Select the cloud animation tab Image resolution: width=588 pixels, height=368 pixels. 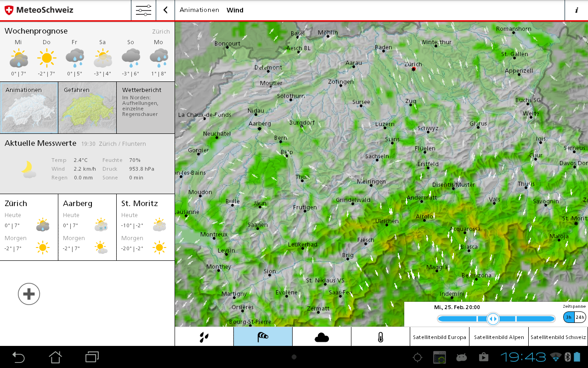(322, 337)
